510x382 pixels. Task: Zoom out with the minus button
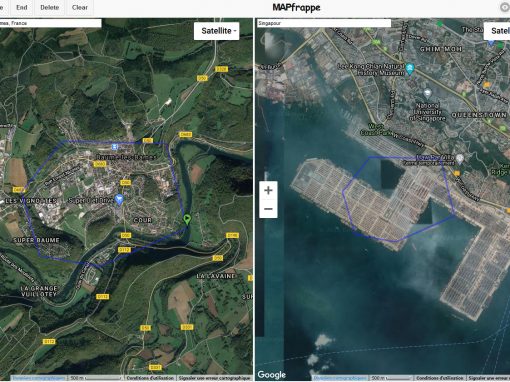click(268, 209)
